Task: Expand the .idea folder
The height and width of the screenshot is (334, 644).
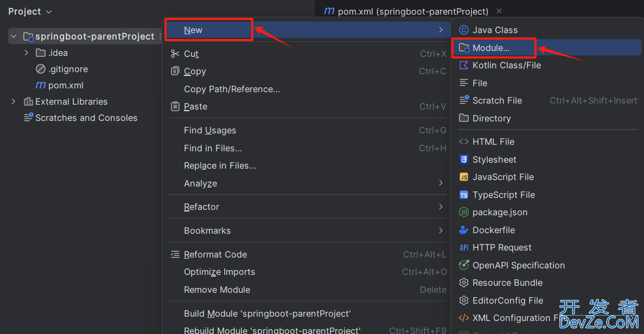Action: coord(26,53)
